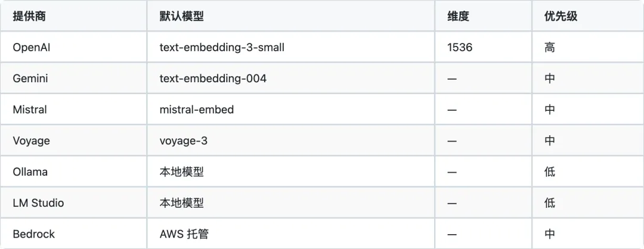Click the AWS 托管 model cell
Image resolution: width=644 pixels, height=249 pixels.
click(x=184, y=234)
